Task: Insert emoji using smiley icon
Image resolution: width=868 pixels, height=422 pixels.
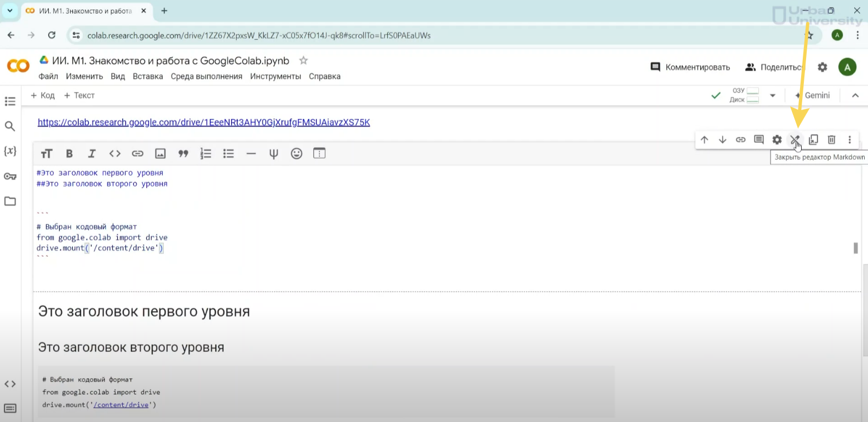Action: (296, 154)
